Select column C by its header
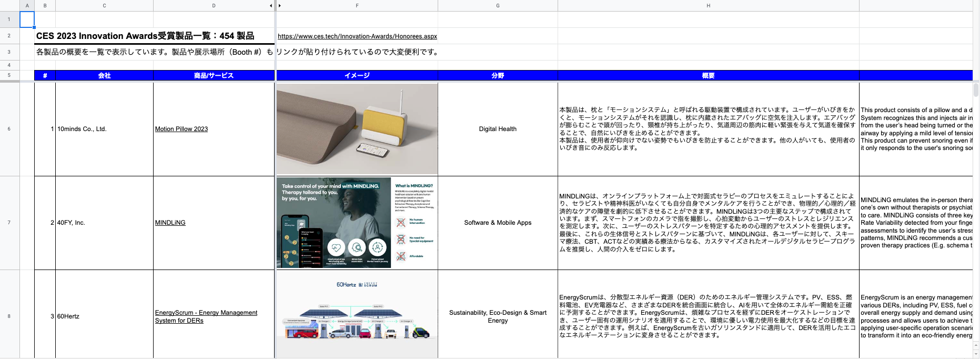The height and width of the screenshot is (359, 980). (x=104, y=6)
